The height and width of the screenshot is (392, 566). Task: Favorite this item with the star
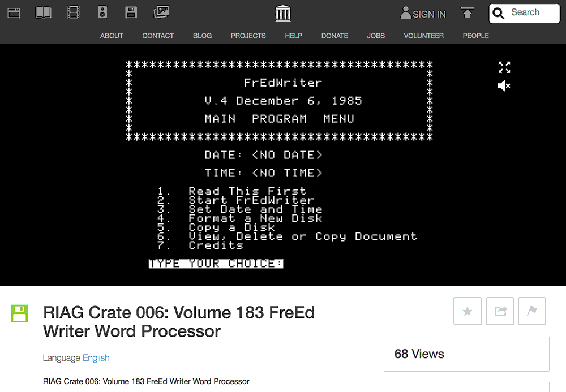[467, 311]
